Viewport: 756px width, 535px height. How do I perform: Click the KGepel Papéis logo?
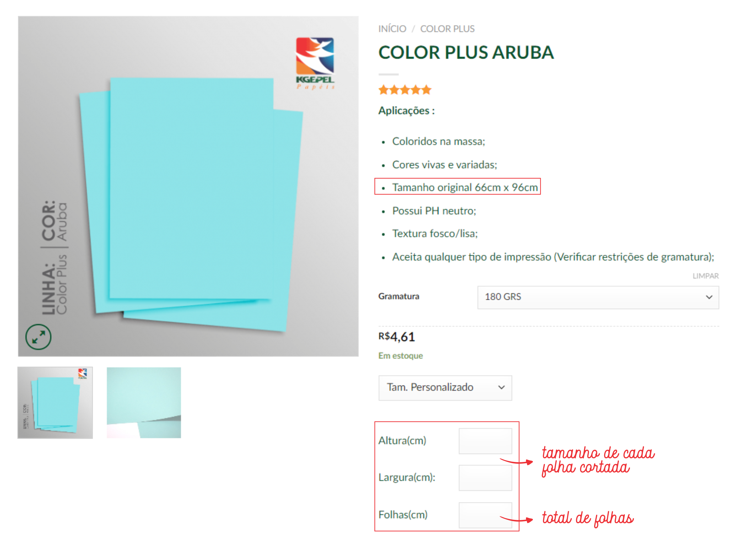click(x=315, y=63)
